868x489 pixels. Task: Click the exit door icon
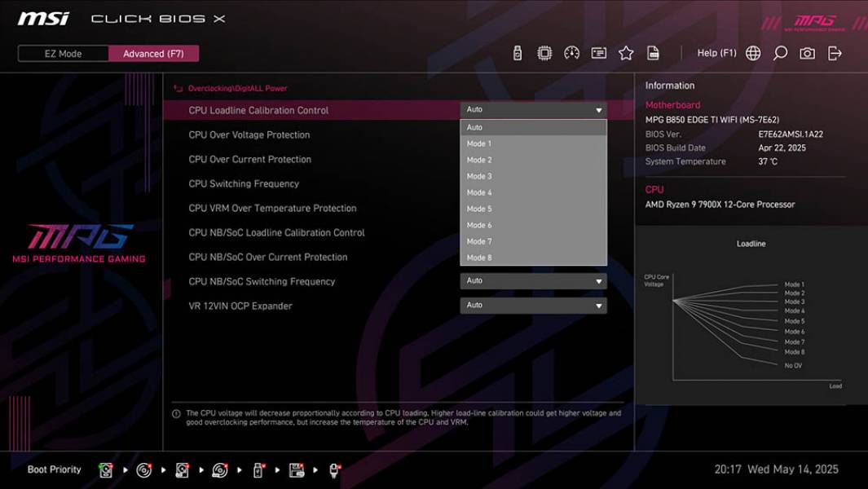tap(835, 53)
